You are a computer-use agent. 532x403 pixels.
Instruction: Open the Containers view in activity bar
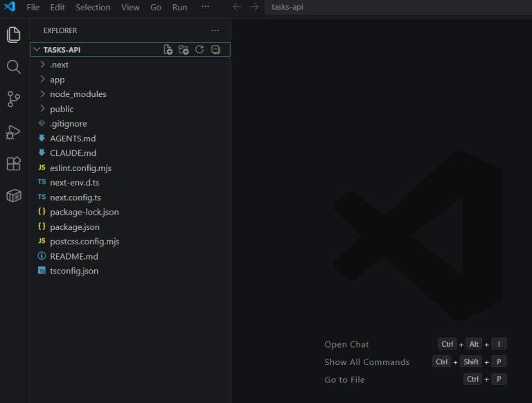click(14, 195)
